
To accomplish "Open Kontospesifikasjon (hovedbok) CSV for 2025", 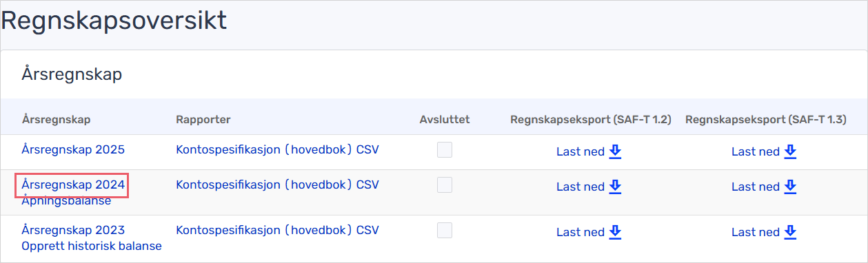I will click(277, 149).
